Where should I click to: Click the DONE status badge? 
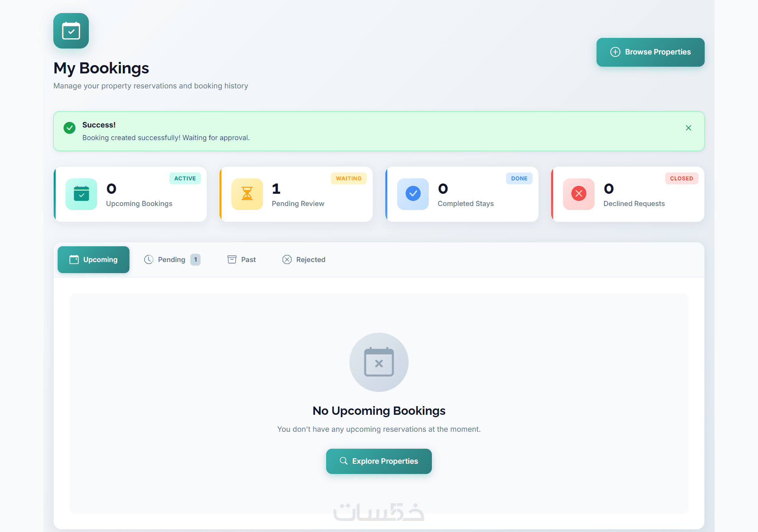(x=519, y=178)
